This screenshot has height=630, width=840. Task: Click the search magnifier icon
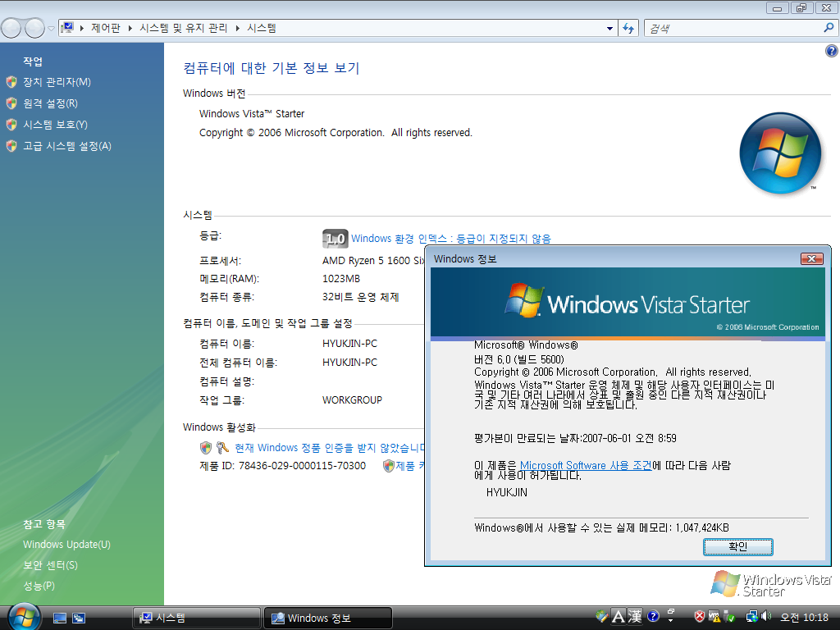(x=829, y=28)
